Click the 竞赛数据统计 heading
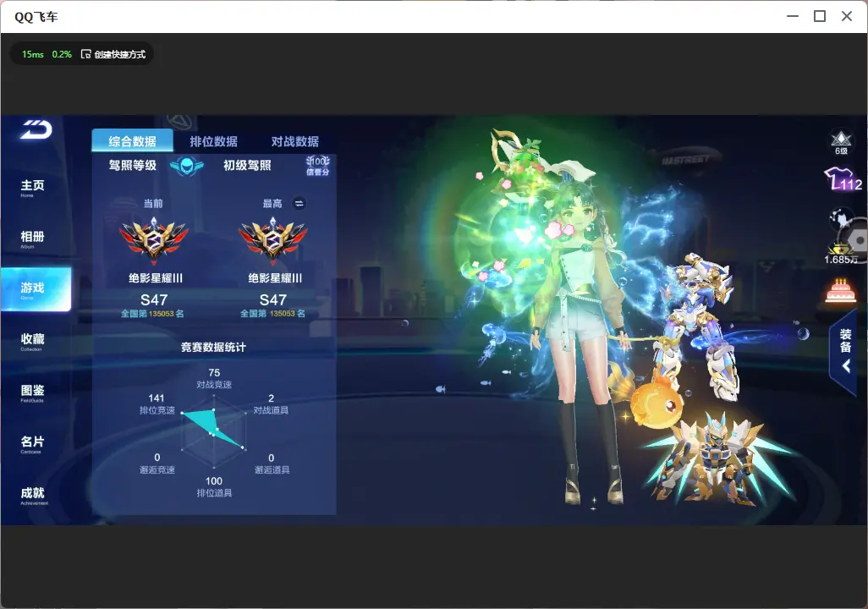 coord(213,347)
